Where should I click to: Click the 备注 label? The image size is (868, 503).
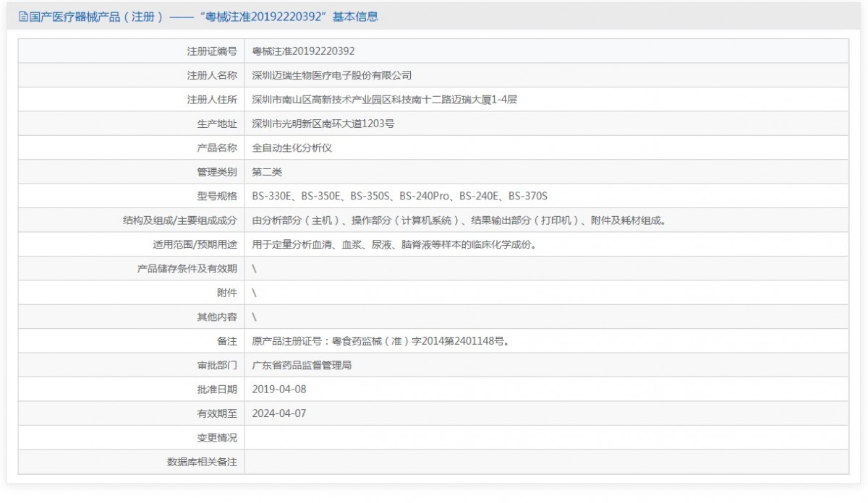click(227, 341)
